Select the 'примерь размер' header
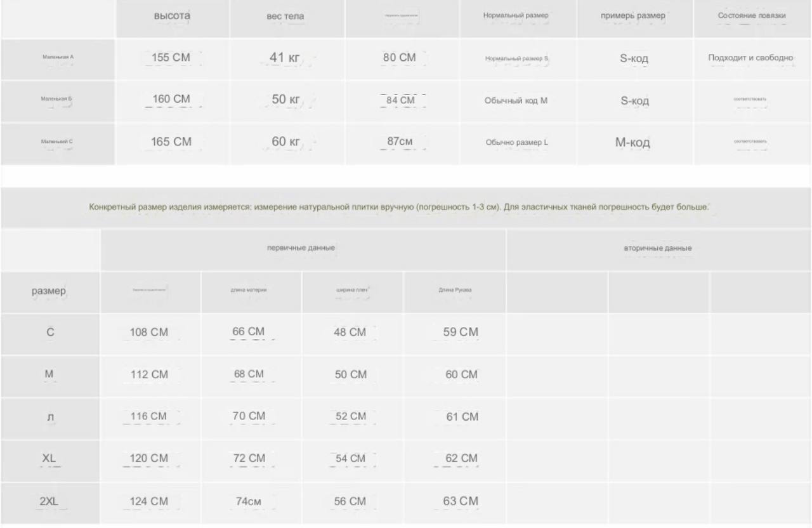This screenshot has height=528, width=812. click(x=633, y=16)
